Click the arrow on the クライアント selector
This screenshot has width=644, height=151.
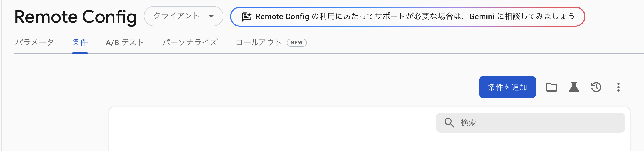(x=211, y=16)
